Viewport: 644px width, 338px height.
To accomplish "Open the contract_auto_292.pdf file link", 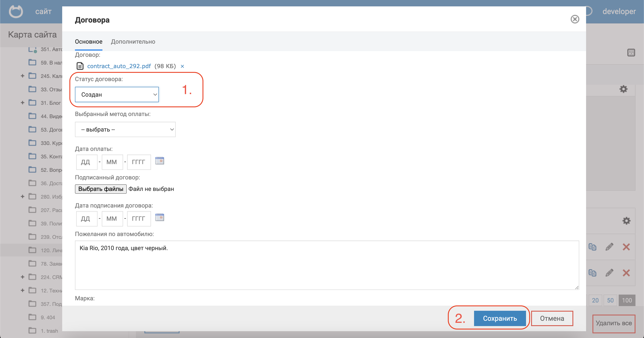I will tap(119, 66).
